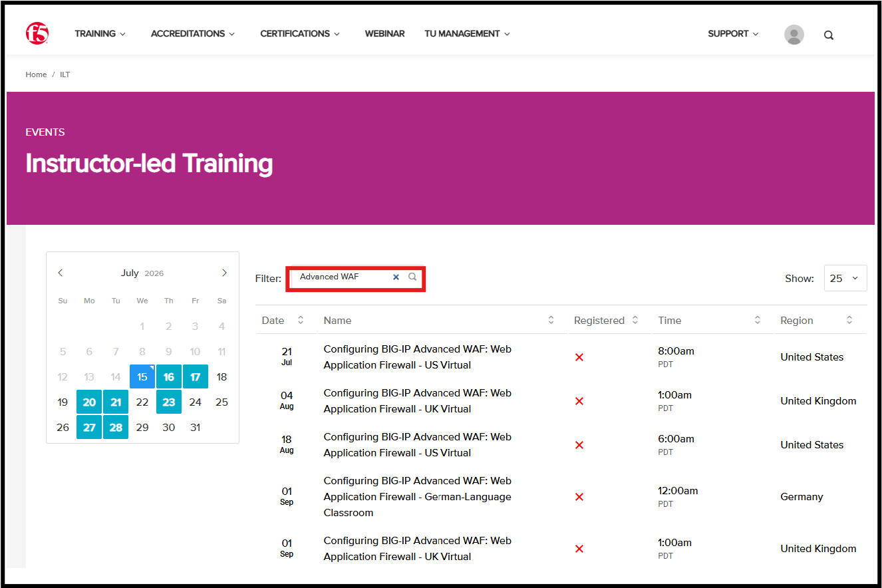This screenshot has height=588, width=882.
Task: Go to previous month in calendar
Action: pos(61,273)
